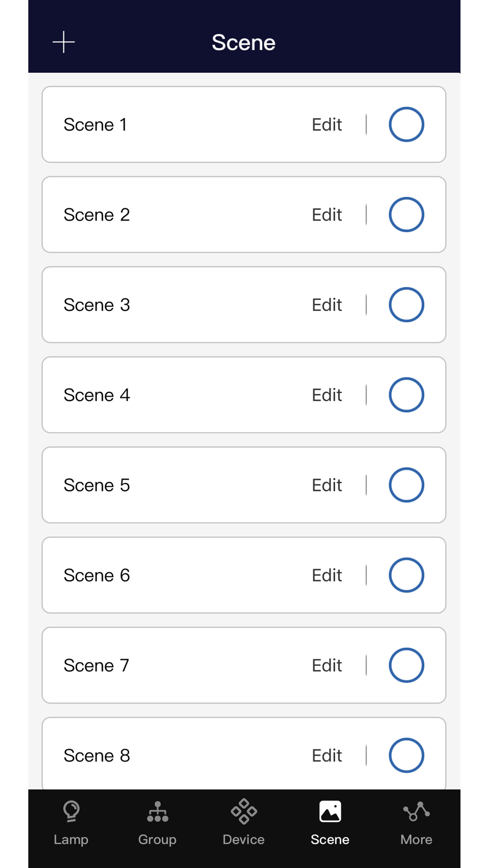
Task: Select the Scene 4 circle button
Action: 406,395
